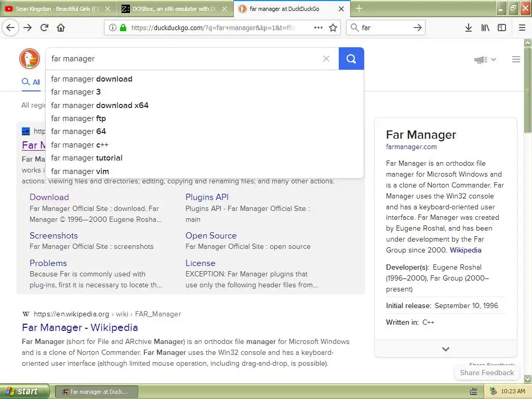
Task: Open the system tray network icon
Action: coord(493,391)
